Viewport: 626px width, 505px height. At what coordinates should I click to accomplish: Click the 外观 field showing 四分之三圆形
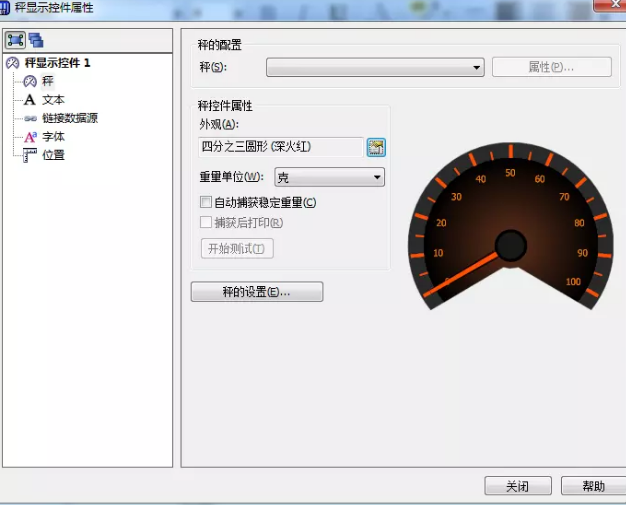click(x=281, y=147)
